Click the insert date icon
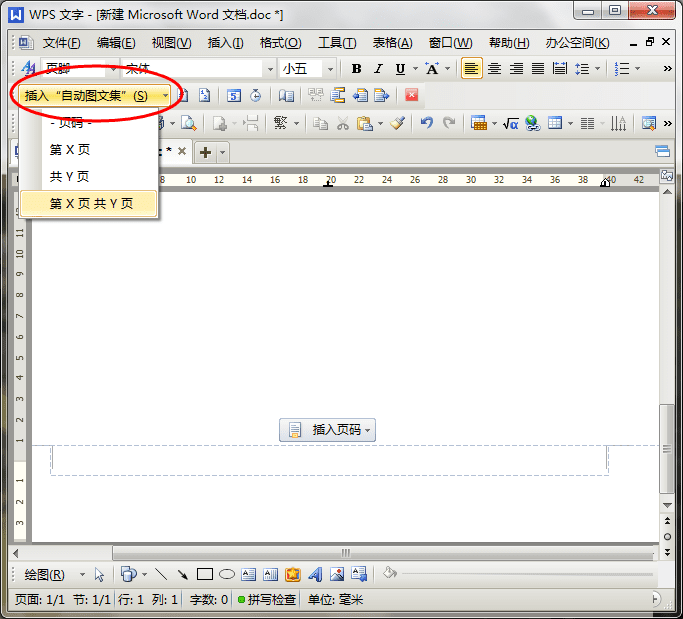The height and width of the screenshot is (619, 683). point(234,95)
